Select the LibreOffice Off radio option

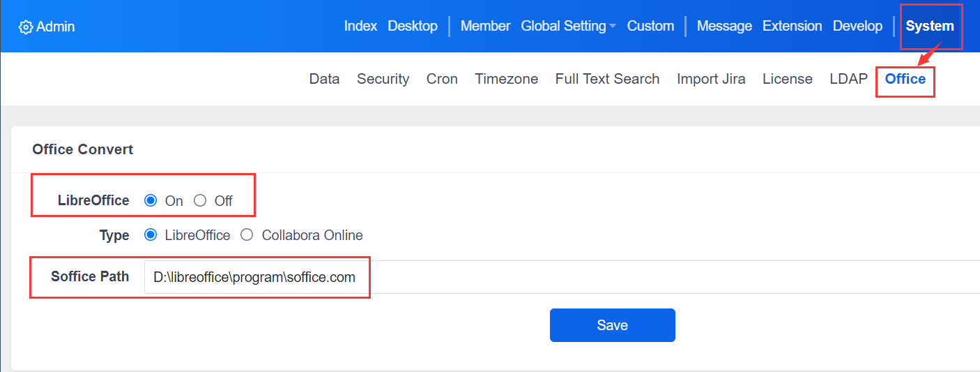pyautogui.click(x=200, y=201)
